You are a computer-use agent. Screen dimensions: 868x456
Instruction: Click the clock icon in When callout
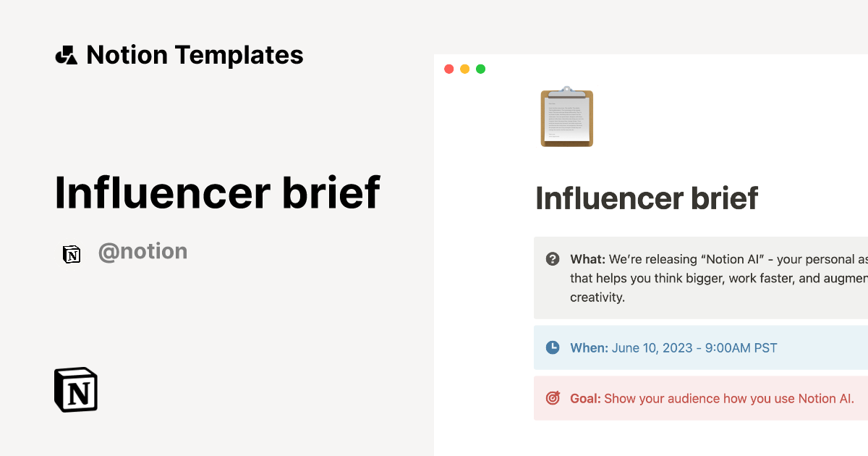click(x=553, y=347)
